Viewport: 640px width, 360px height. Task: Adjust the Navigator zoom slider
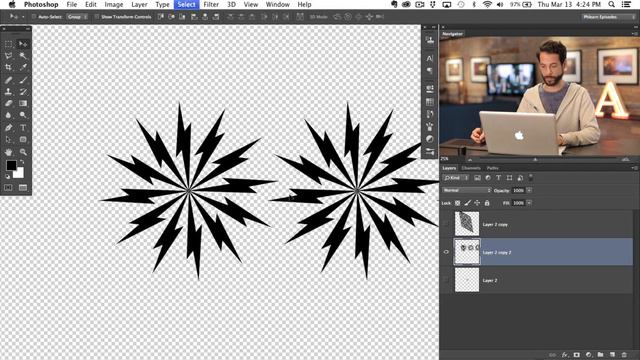535,160
